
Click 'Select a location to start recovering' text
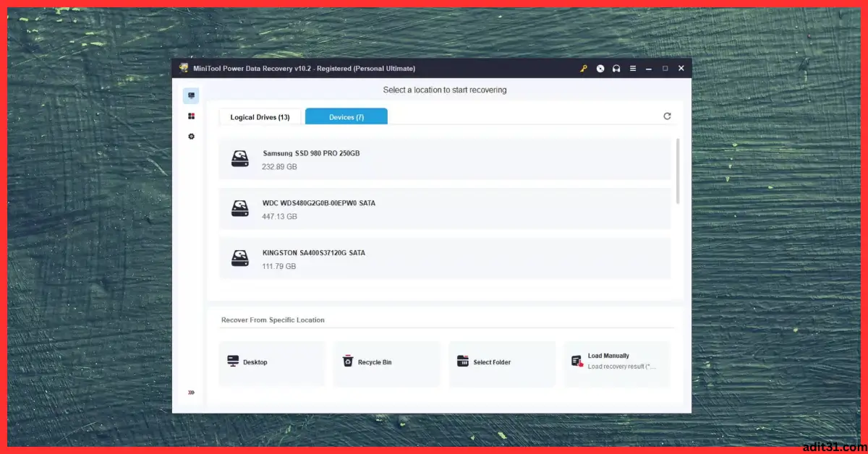pyautogui.click(x=445, y=90)
